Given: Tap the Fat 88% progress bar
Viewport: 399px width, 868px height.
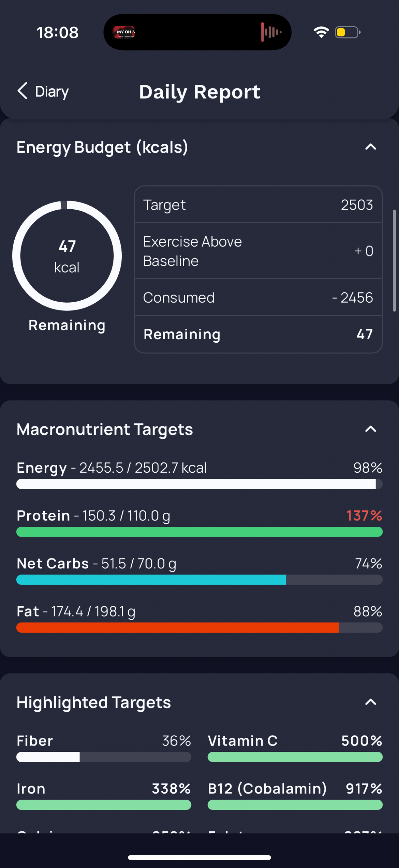Looking at the screenshot, I should (199, 627).
